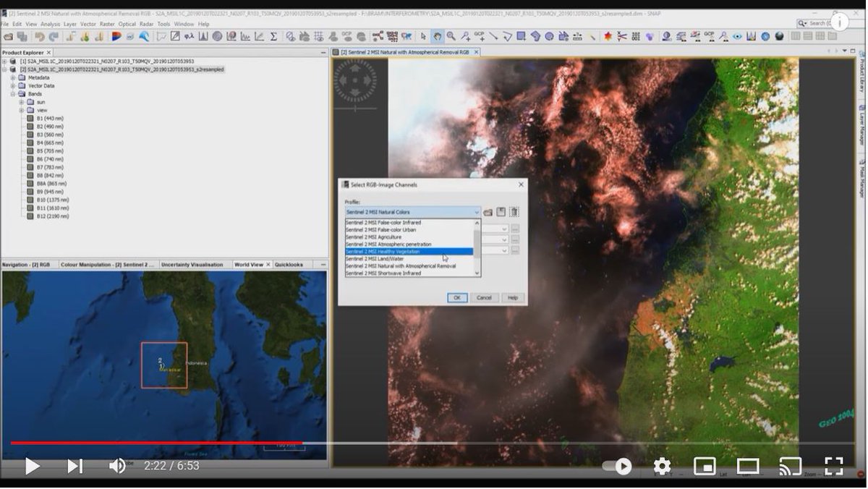Open the Histogram tool icon in toolbar

(203, 36)
